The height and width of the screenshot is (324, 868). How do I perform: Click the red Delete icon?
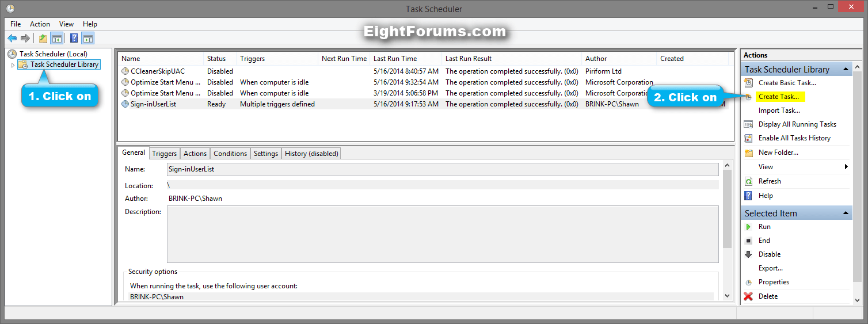[748, 296]
